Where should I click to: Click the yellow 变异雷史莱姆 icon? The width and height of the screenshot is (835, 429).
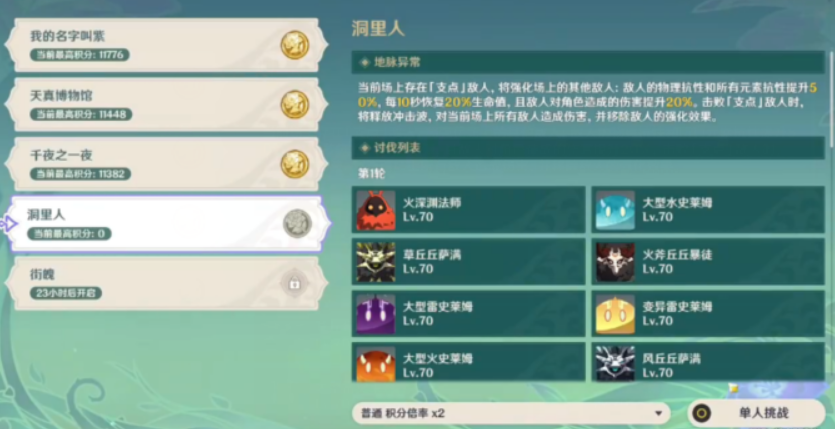coord(615,314)
